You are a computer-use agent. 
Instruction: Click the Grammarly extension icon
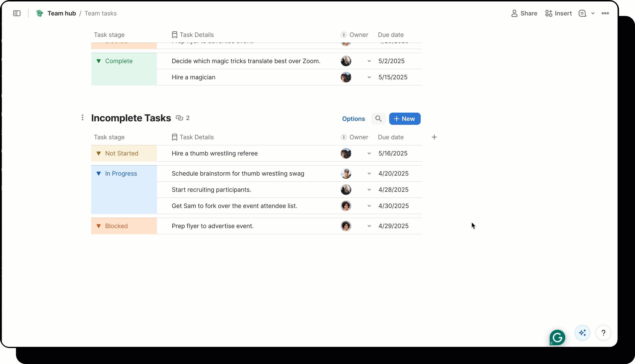[557, 337]
